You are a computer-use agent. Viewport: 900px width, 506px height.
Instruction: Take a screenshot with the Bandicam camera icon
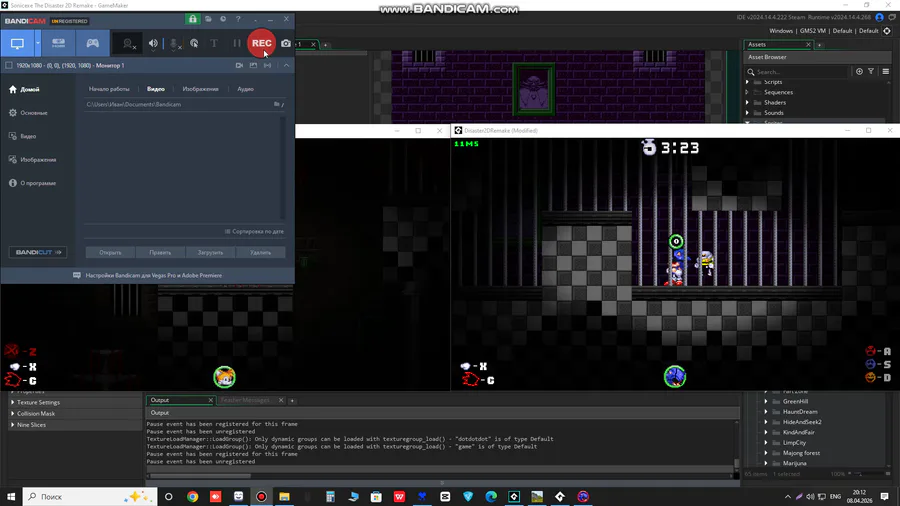pyautogui.click(x=286, y=44)
